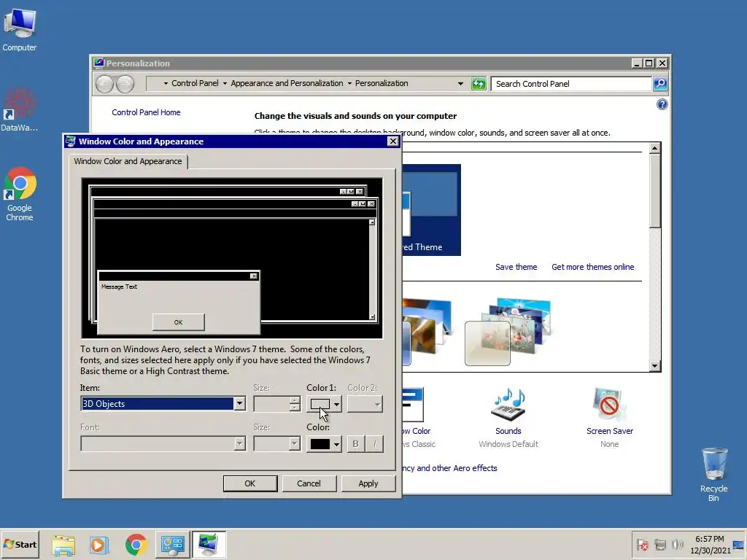Click OK in Window Color and Appearance
The image size is (747, 560).
pyautogui.click(x=250, y=483)
